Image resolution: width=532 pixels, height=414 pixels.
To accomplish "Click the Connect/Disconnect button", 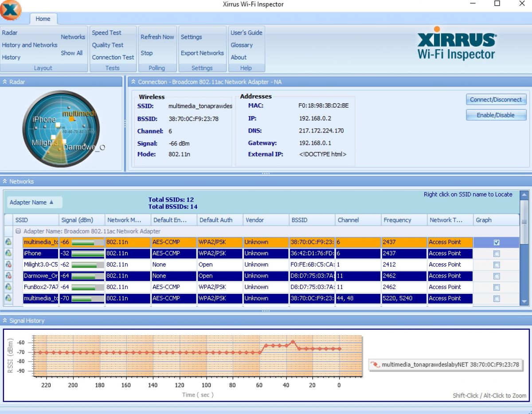I will coord(496,100).
